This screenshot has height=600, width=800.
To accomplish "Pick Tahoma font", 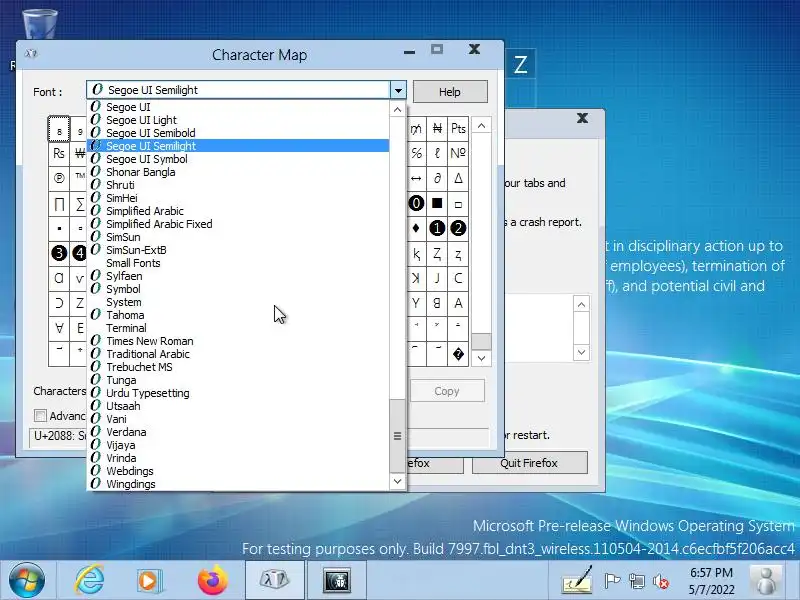I will (238, 315).
